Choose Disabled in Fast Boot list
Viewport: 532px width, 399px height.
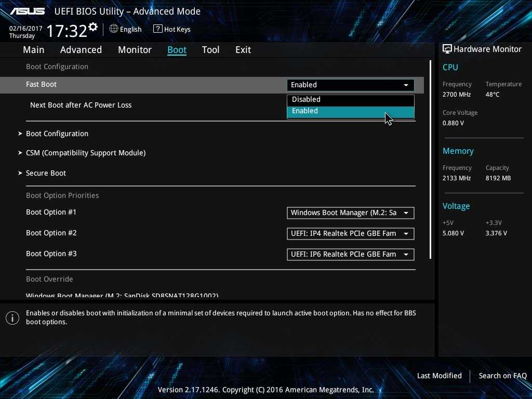351,99
